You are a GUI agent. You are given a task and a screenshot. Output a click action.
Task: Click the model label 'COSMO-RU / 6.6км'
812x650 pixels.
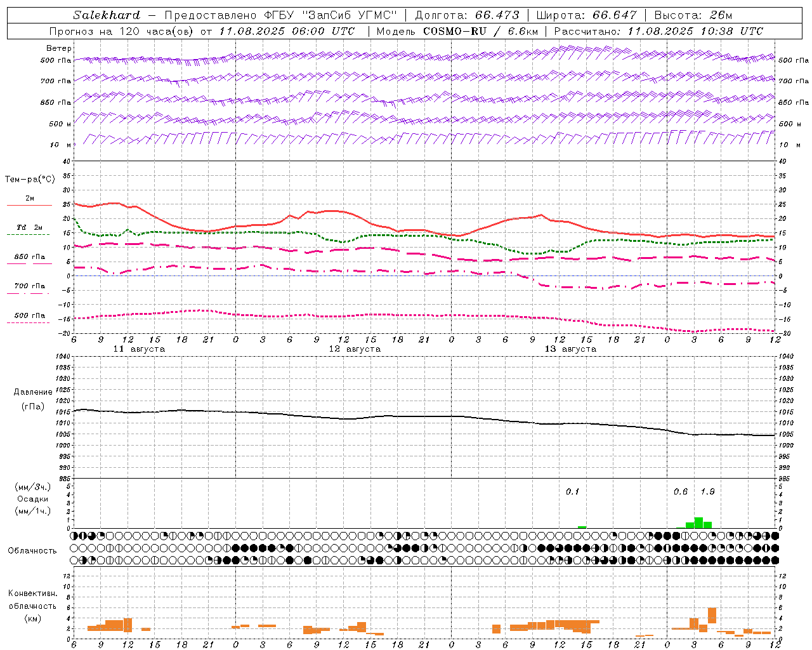481,31
